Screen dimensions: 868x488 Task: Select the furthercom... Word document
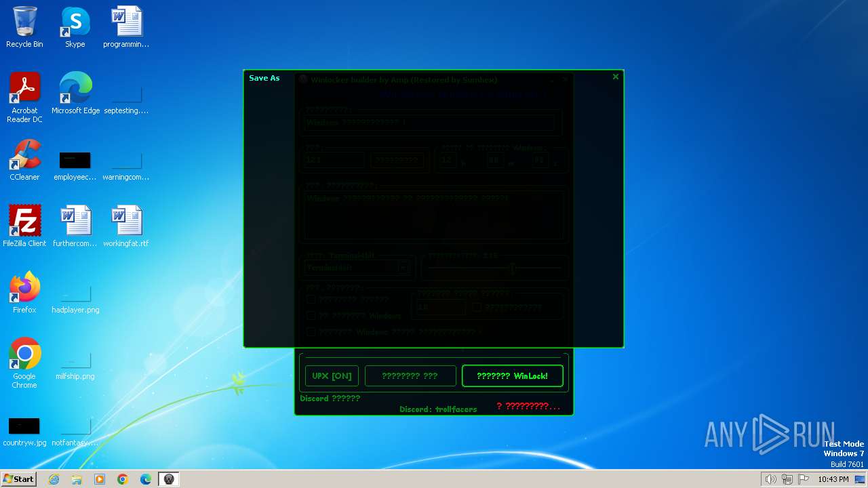(75, 227)
